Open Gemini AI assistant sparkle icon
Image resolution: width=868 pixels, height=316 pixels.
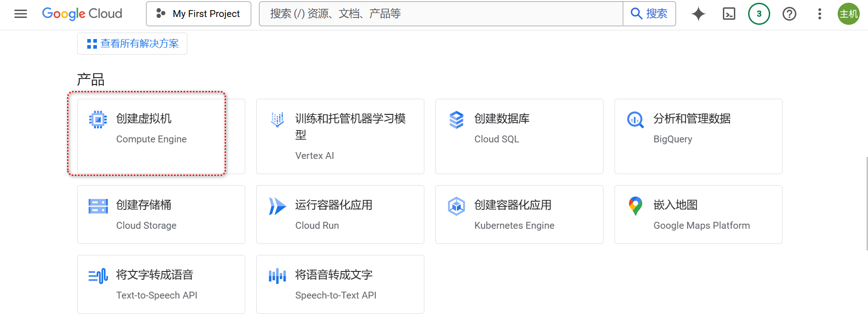point(699,14)
